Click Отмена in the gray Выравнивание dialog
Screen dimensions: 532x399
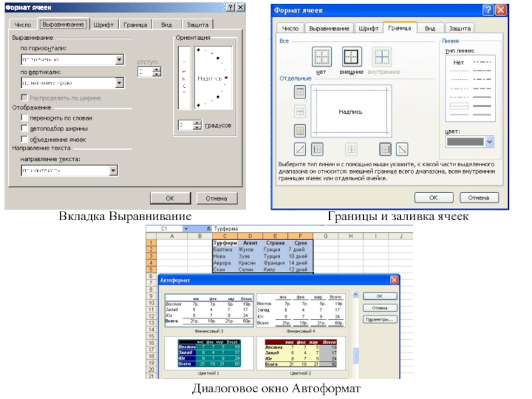[217, 198]
